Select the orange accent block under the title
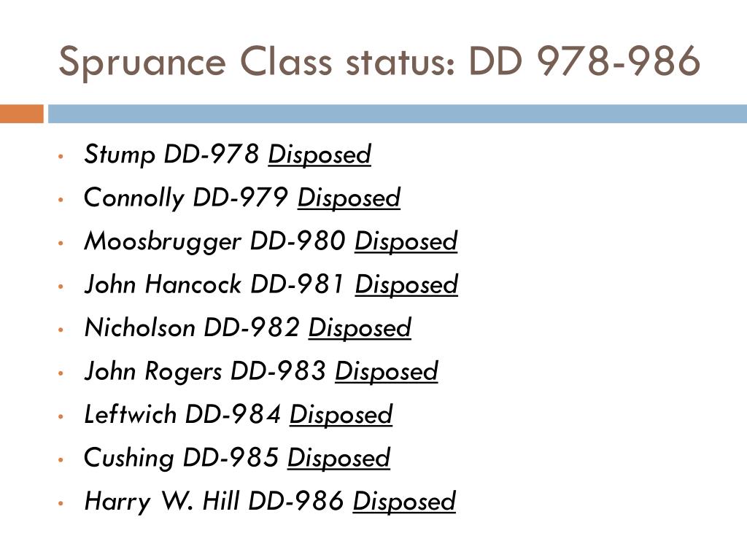 tap(22, 114)
